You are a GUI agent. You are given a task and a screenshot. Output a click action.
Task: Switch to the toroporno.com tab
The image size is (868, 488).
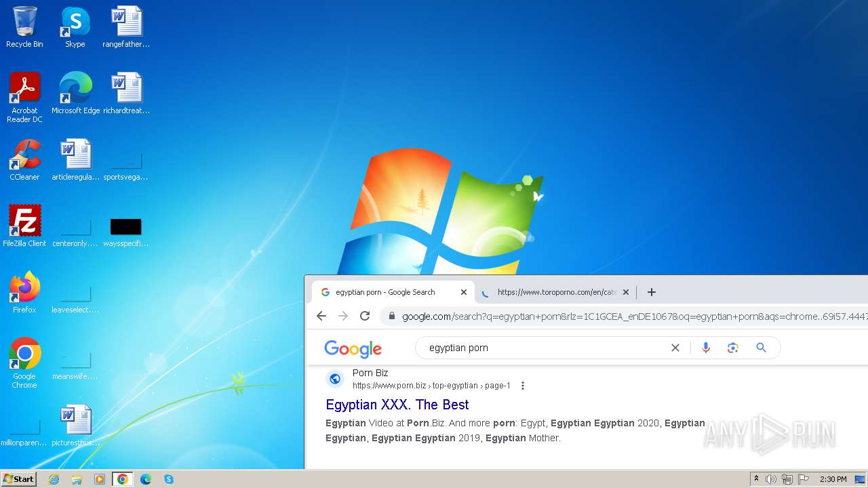point(555,292)
